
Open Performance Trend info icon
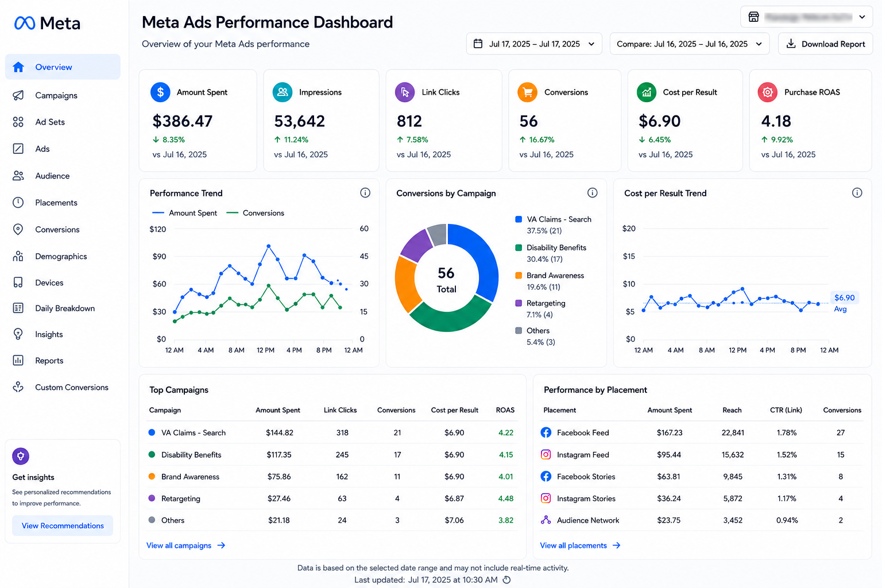point(365,193)
